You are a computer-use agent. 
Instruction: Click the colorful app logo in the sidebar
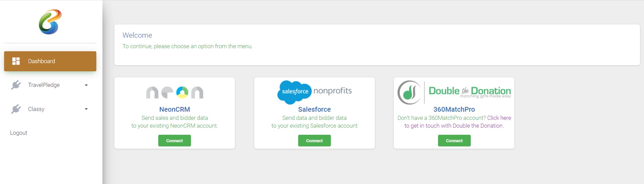pos(50,22)
